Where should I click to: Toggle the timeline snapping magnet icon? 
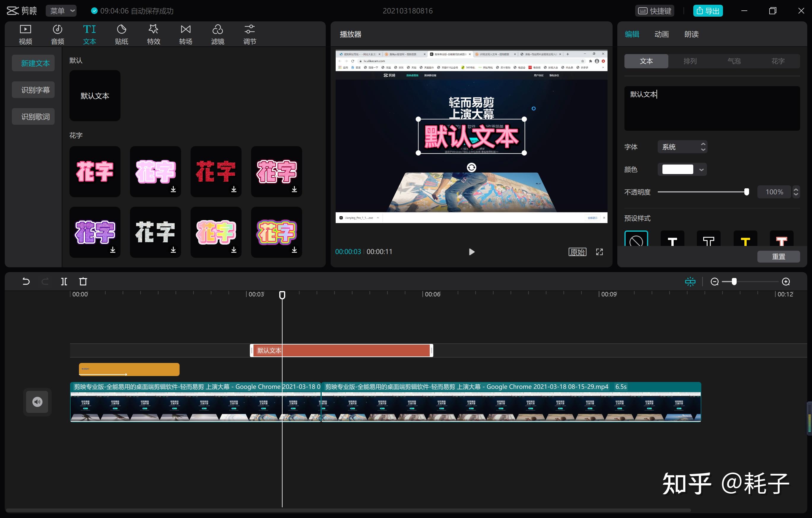coord(690,282)
